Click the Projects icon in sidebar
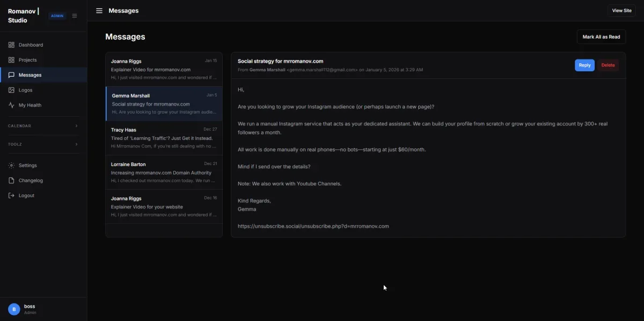Image resolution: width=644 pixels, height=321 pixels. (11, 60)
